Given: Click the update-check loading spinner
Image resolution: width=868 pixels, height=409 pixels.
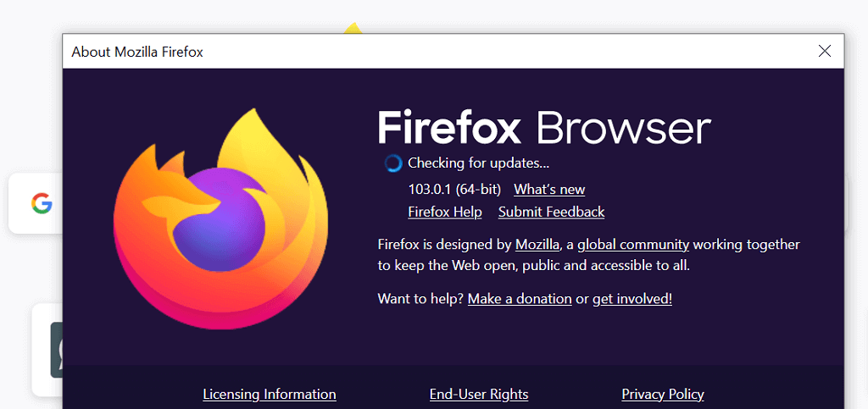Looking at the screenshot, I should coord(392,163).
